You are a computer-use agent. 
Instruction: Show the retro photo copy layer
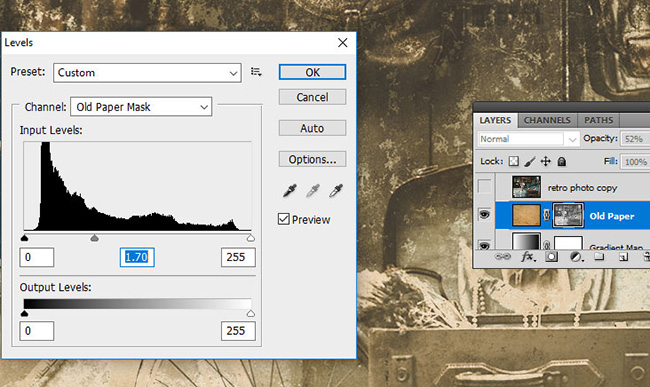coord(484,186)
